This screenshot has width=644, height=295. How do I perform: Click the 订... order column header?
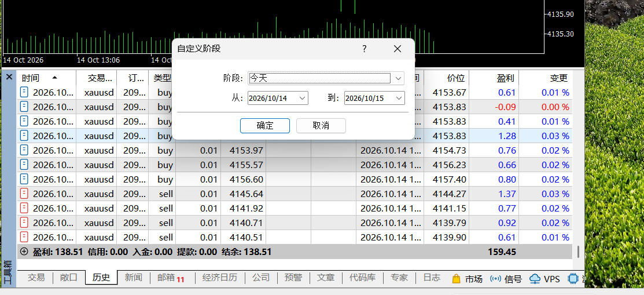click(x=133, y=78)
